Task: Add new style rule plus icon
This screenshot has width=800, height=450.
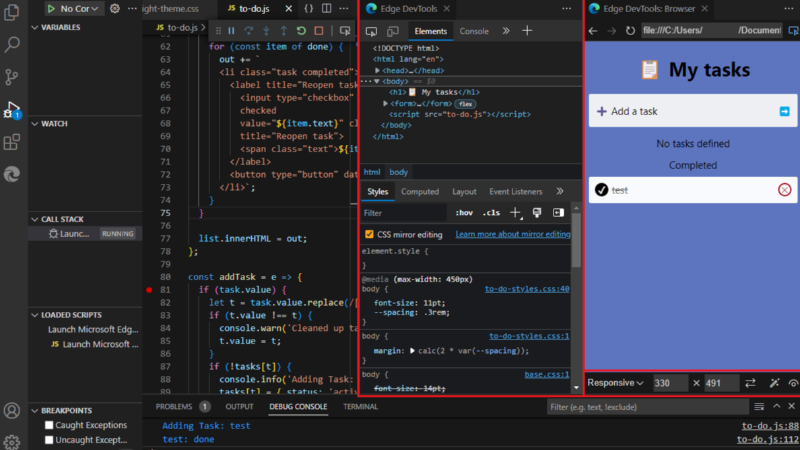Action: (516, 213)
